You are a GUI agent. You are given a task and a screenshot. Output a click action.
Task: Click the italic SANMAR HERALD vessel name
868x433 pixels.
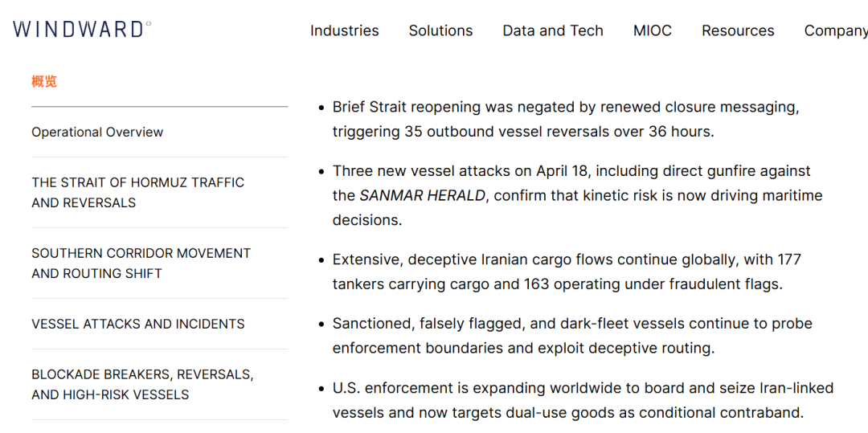pyautogui.click(x=422, y=195)
